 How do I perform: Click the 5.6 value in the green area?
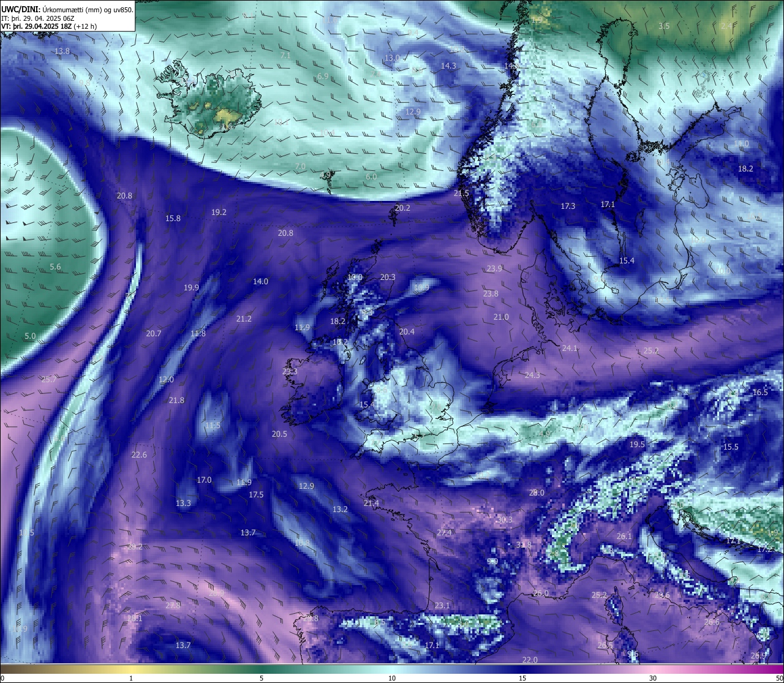(x=55, y=267)
